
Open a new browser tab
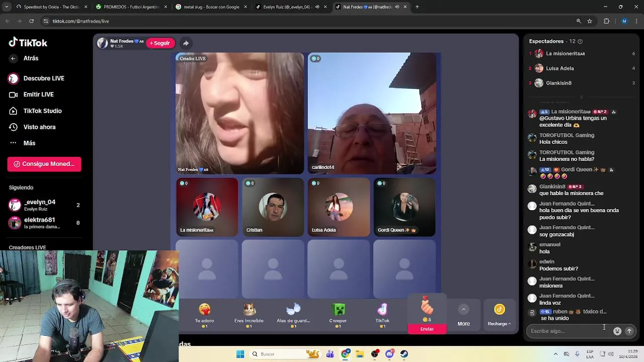pos(417,7)
